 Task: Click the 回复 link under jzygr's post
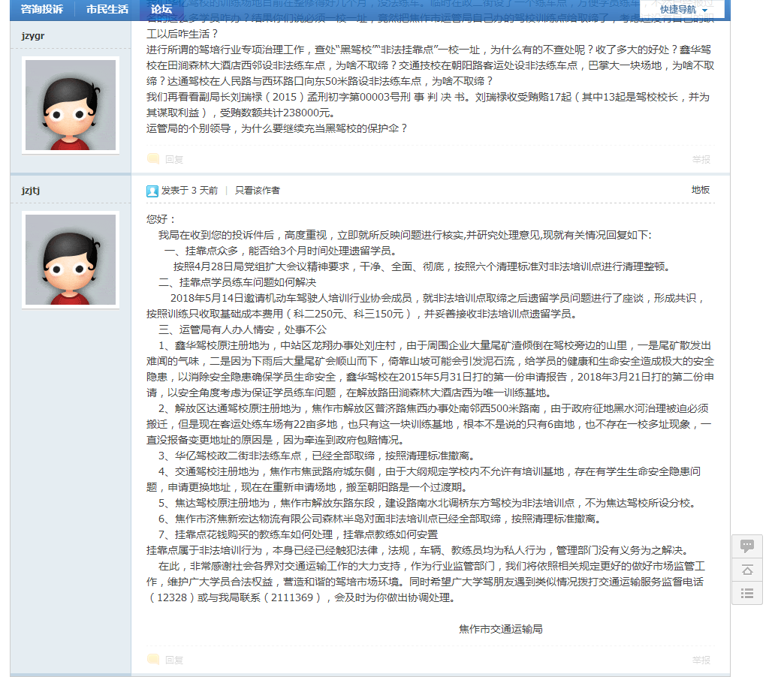point(174,159)
